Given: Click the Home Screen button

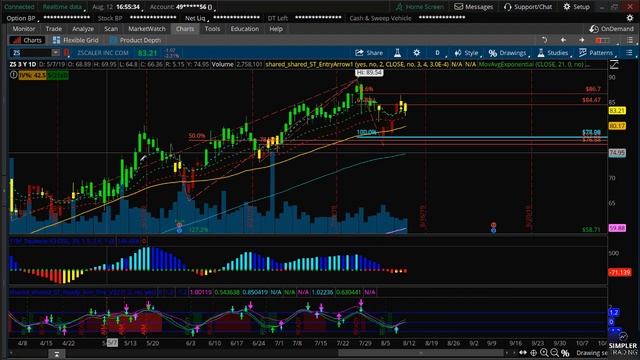Looking at the screenshot, I should click(x=420, y=7).
